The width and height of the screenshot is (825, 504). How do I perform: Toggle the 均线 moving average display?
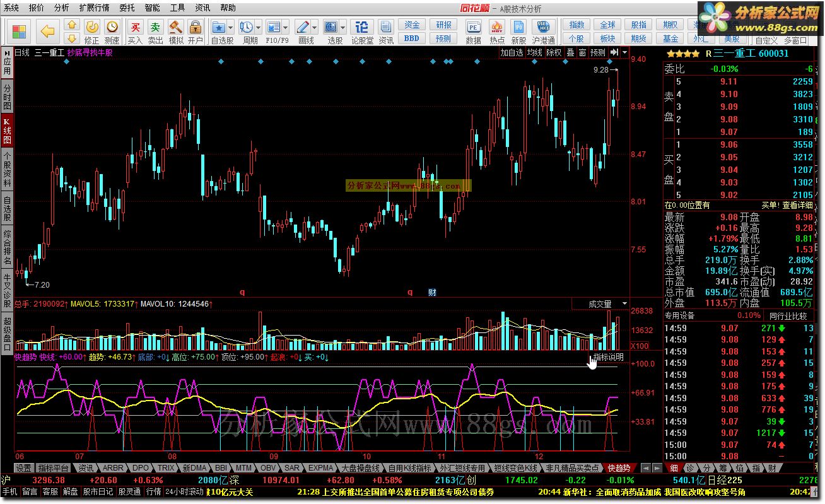tap(535, 52)
